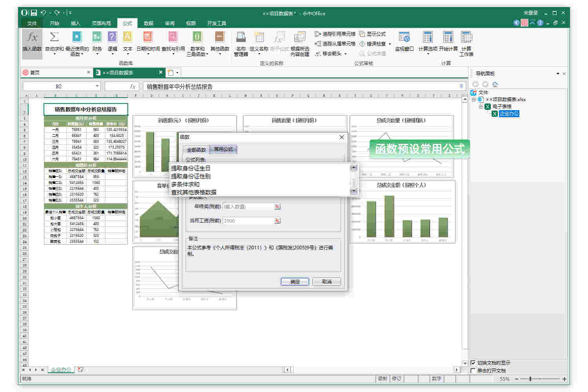Toggle 显示公式 to show formulas
The width and height of the screenshot is (588, 392).
(x=373, y=34)
